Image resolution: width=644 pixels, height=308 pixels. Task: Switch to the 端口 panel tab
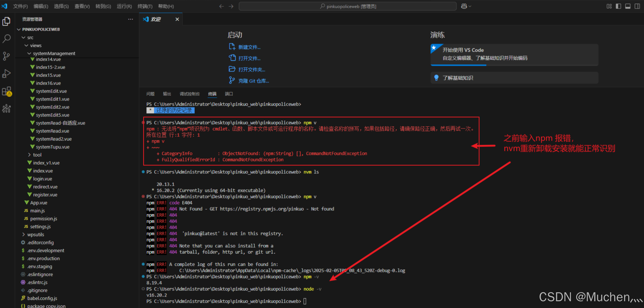(229, 94)
